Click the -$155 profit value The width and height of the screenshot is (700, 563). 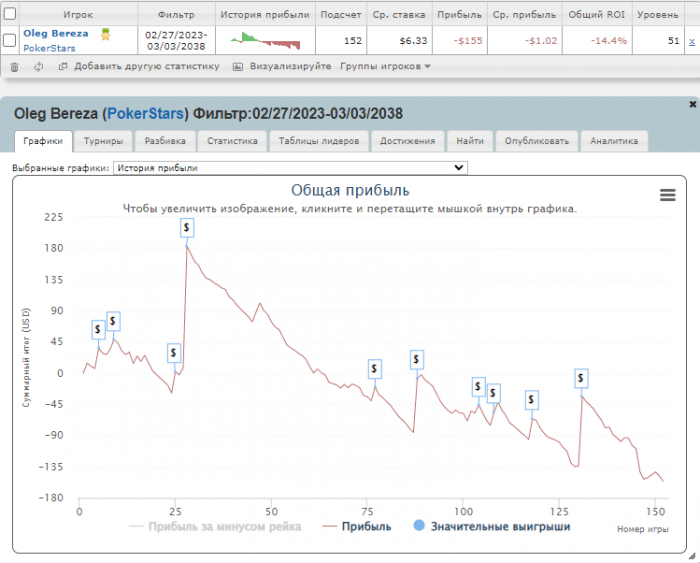(x=468, y=41)
